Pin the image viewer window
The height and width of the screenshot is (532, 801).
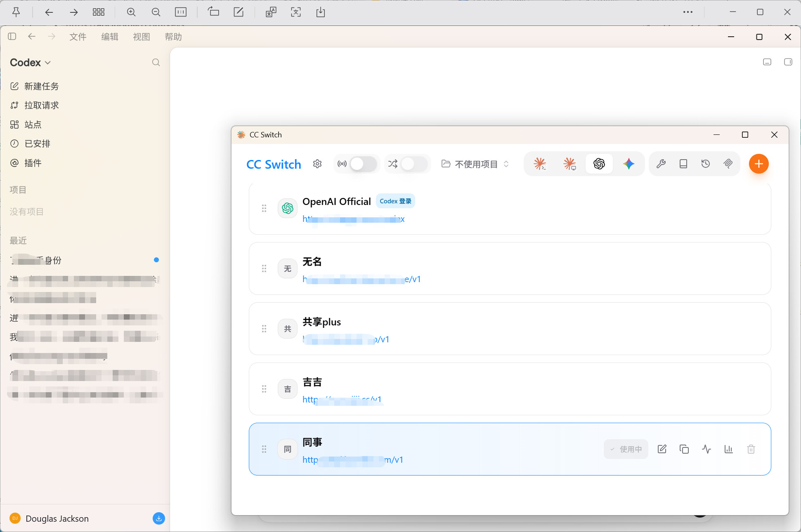click(16, 12)
